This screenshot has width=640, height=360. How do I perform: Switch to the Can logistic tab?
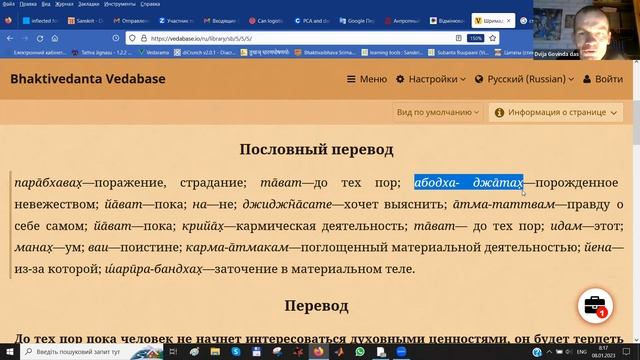coord(266,20)
